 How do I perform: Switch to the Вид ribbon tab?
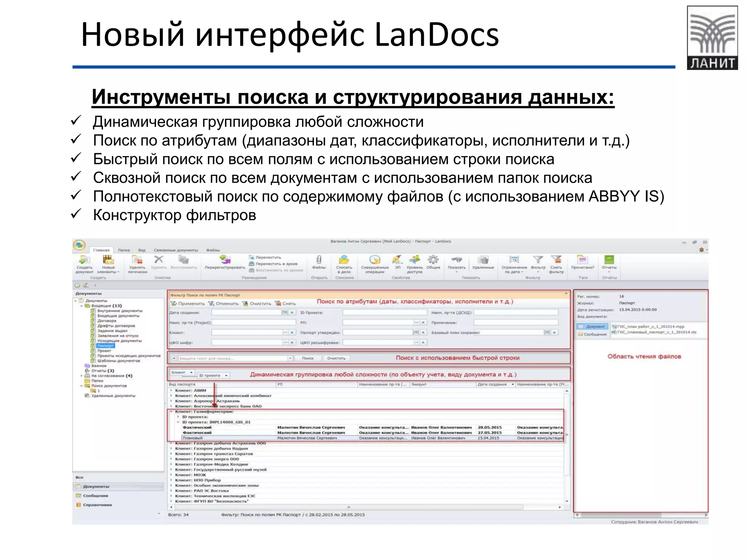point(142,250)
